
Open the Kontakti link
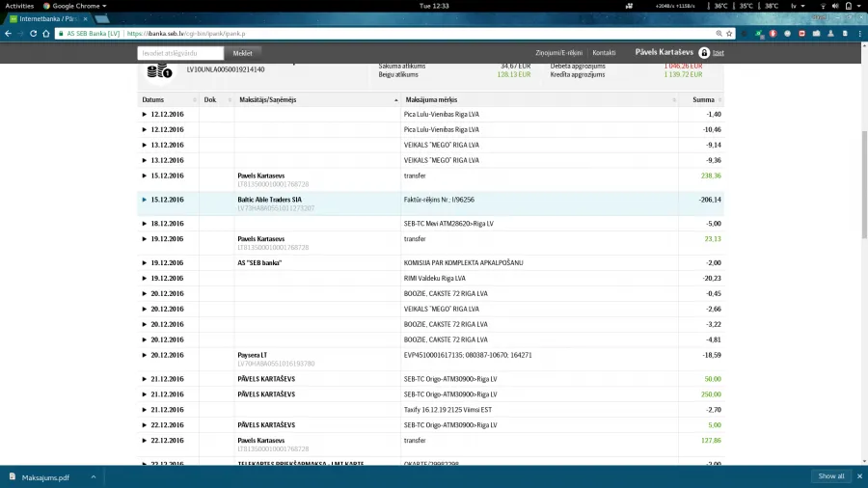[604, 53]
